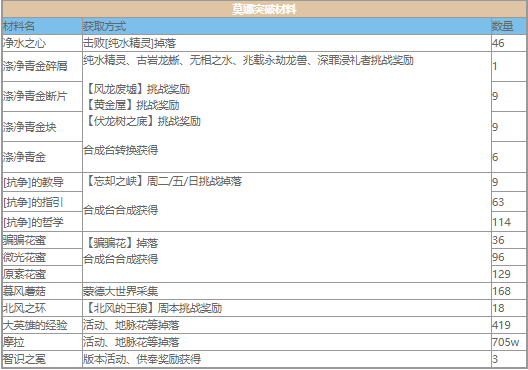This screenshot has height=370, width=528.
Task: Select the '净水之心' material cell
Action: [x=42, y=43]
